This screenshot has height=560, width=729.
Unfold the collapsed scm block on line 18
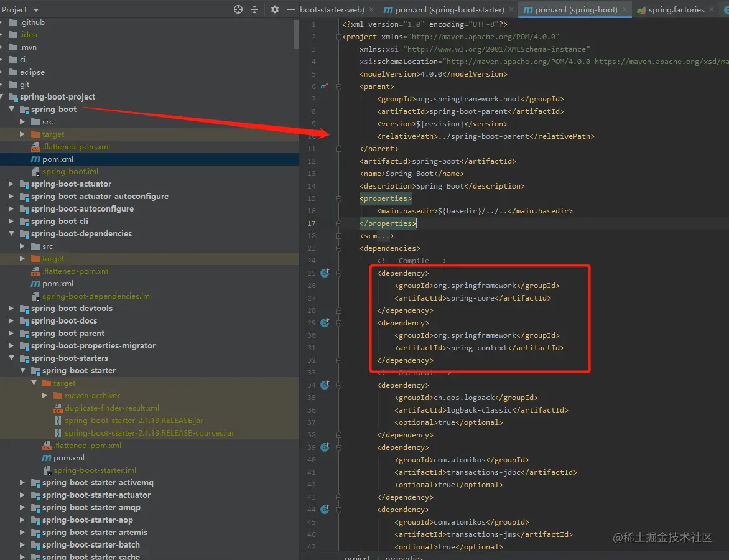(338, 236)
